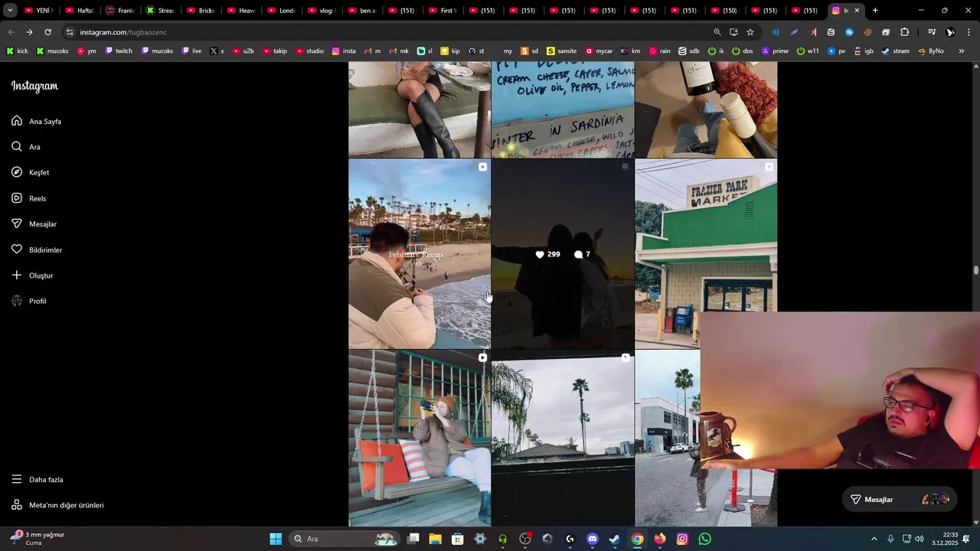The height and width of the screenshot is (551, 980).
Task: Open the wine bottle post
Action: point(706,109)
